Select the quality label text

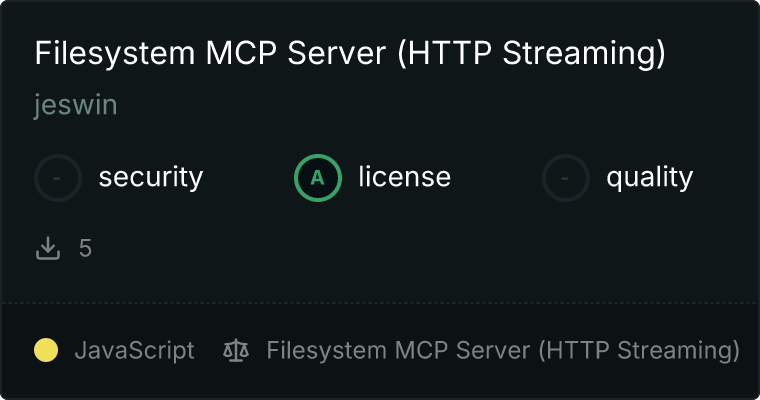pos(649,177)
